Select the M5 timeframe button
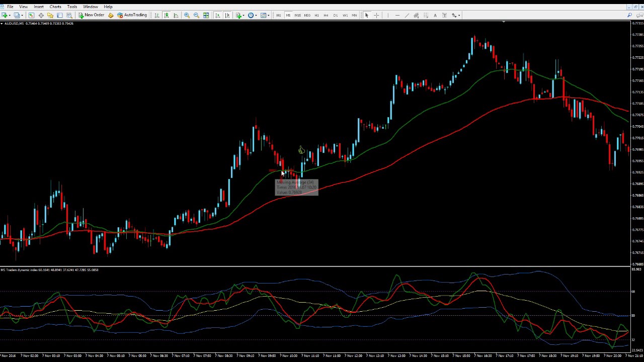The height and width of the screenshot is (362, 644). click(x=288, y=15)
